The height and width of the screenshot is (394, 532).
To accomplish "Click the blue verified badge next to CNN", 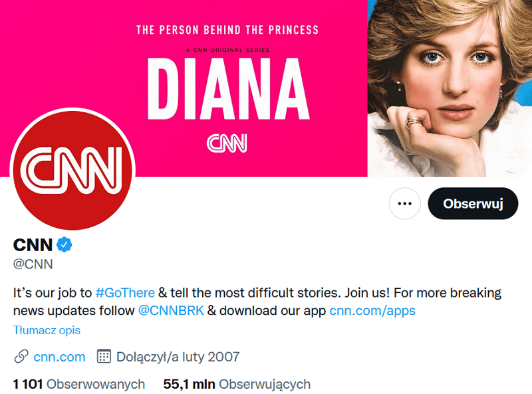I will tap(64, 245).
